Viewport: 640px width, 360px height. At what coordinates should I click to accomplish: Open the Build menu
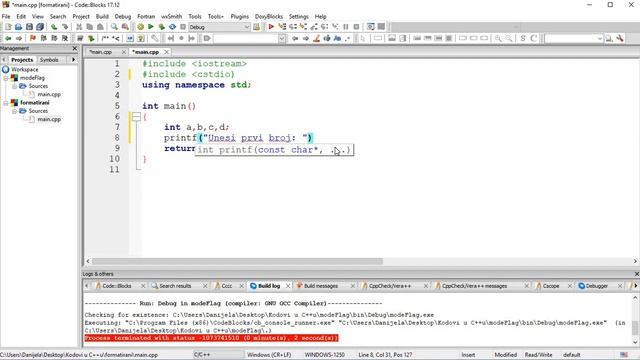tap(102, 16)
